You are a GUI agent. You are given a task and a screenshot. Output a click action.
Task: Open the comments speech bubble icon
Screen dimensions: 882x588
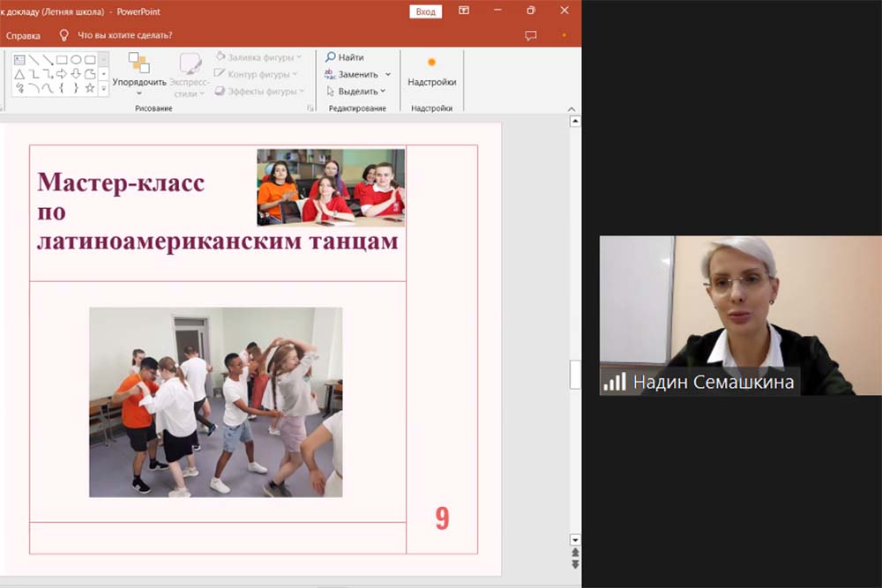click(531, 36)
